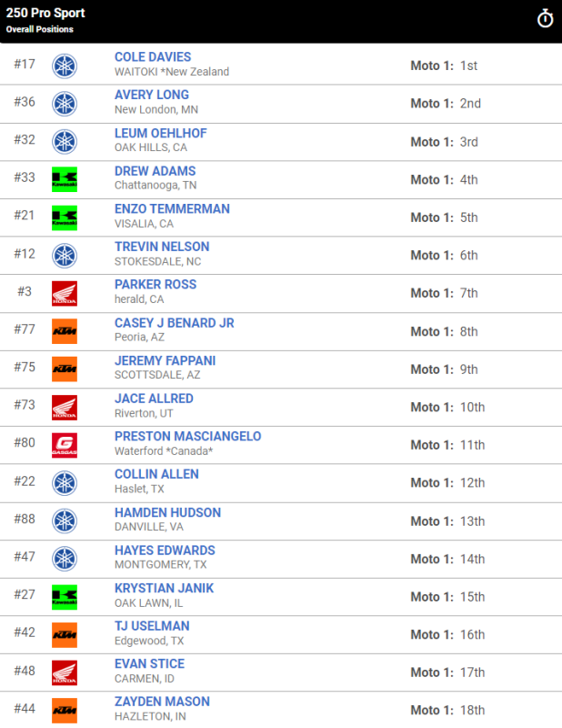Open Avery Long rider link
Viewport: 562px width, 728px height.
pos(152,95)
